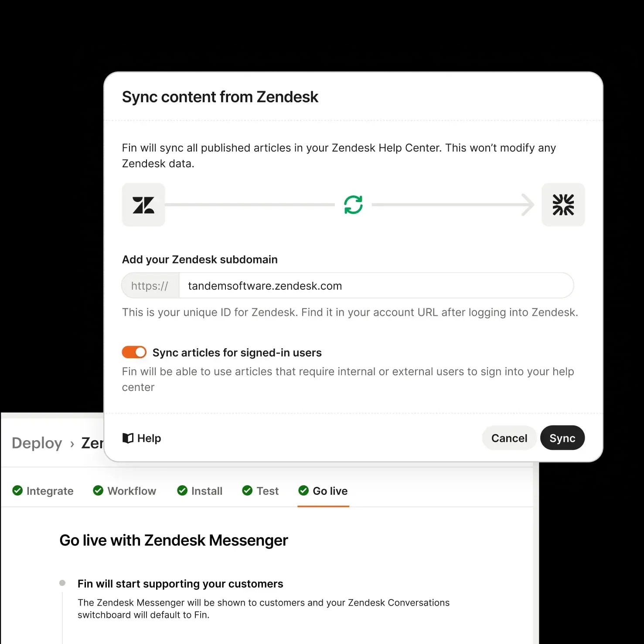The image size is (644, 644).
Task: Switch to the Integrate tab
Action: (x=49, y=491)
